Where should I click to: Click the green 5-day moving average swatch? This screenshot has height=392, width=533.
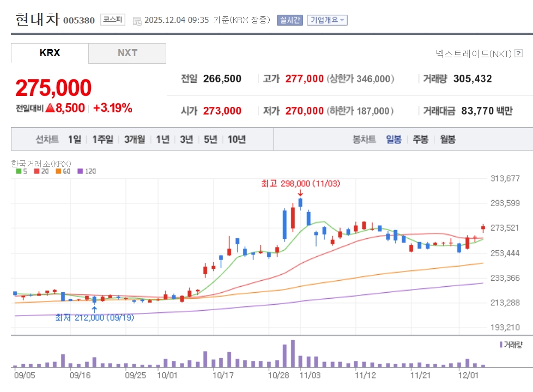tap(18, 171)
